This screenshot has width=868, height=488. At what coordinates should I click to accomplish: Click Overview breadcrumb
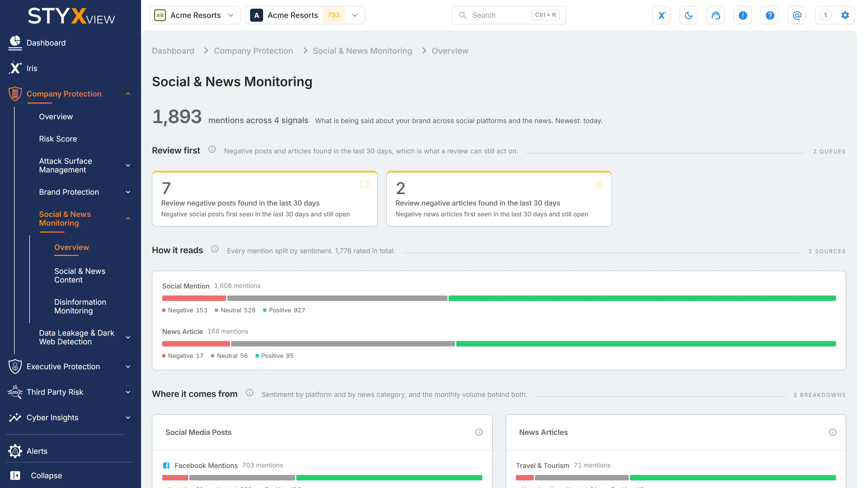tap(450, 51)
